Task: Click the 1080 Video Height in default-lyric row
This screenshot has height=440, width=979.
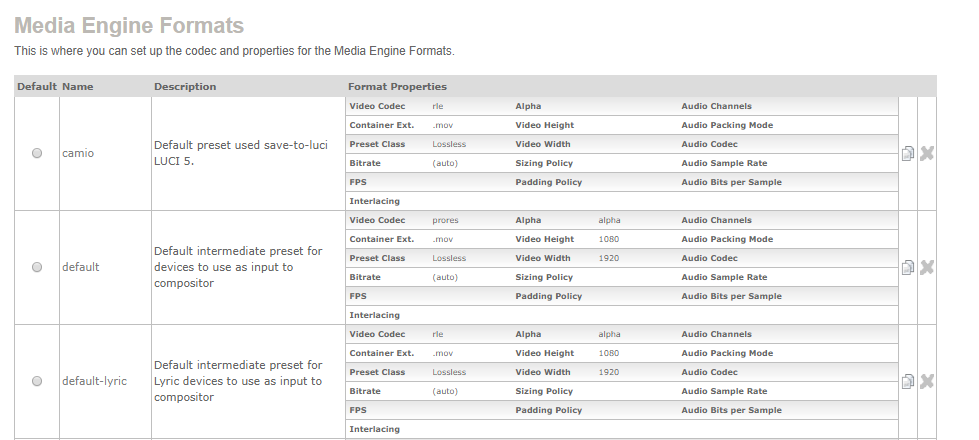Action: (x=610, y=354)
